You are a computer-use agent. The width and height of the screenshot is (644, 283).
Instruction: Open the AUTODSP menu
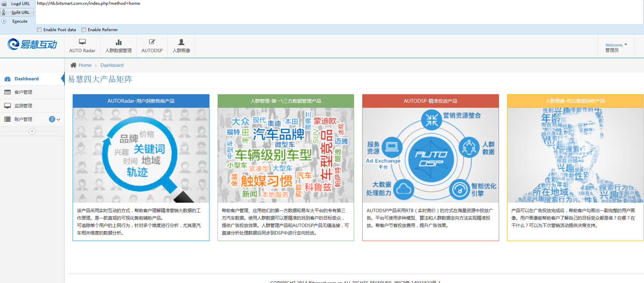tap(152, 46)
